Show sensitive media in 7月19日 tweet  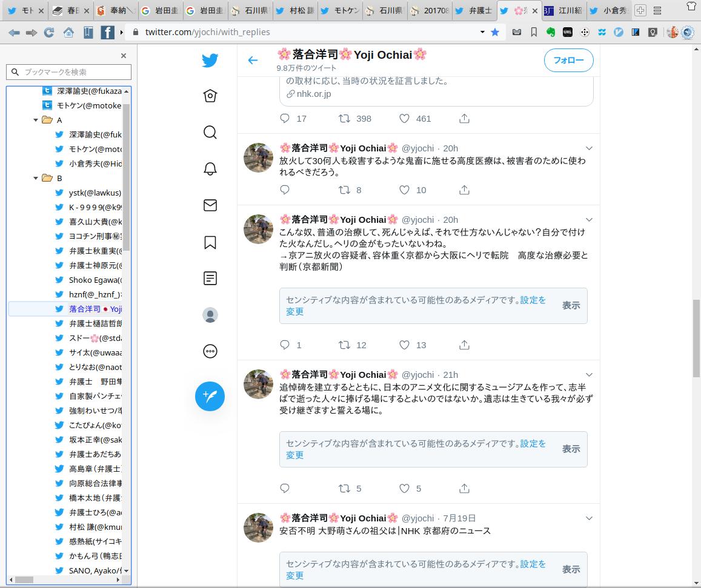click(571, 569)
